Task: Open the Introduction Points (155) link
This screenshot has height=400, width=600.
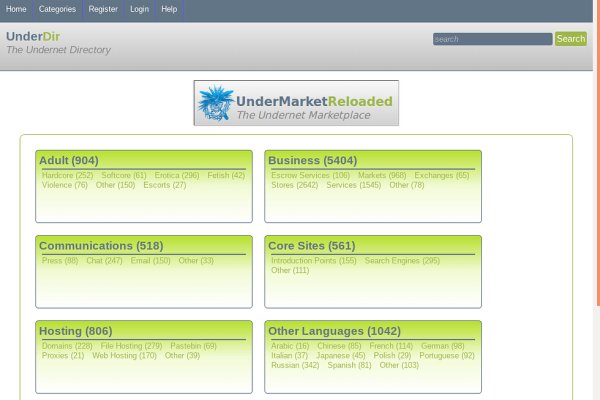Action: tap(313, 260)
